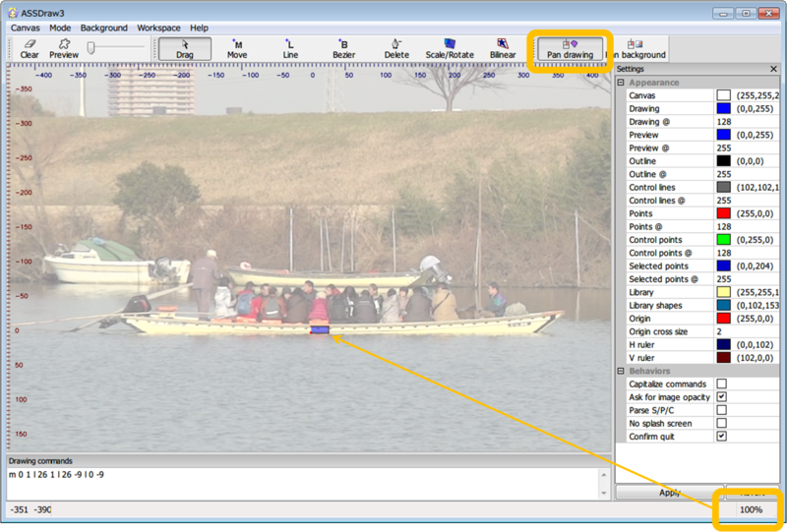Click the drawing commands scrollbar down arrow
This screenshot has height=532, width=787.
(x=604, y=494)
